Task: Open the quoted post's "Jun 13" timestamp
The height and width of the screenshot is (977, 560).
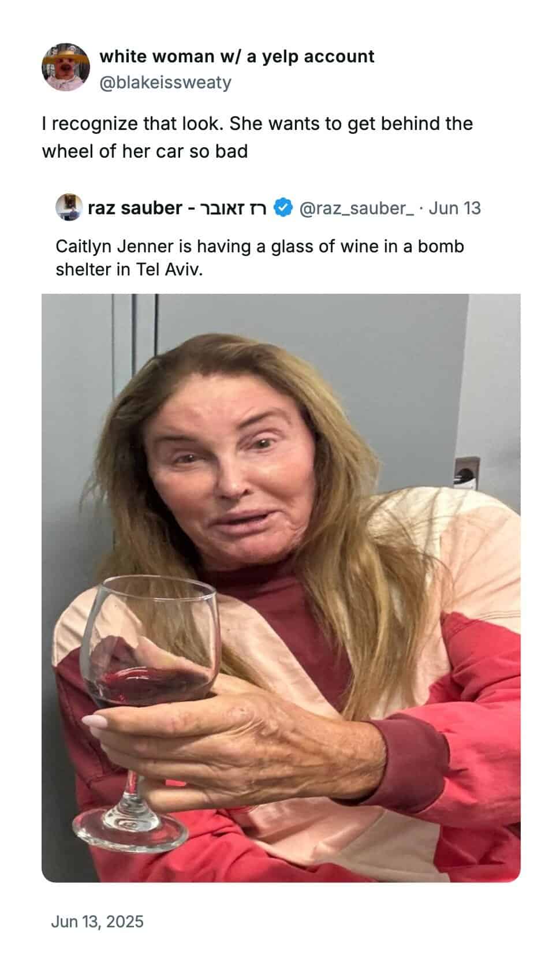Action: 455,208
